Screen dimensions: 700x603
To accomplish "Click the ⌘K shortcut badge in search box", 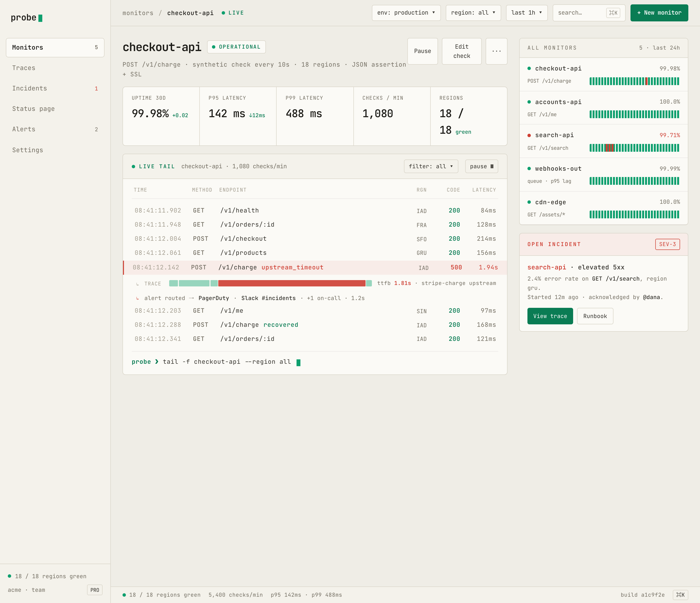I will (x=613, y=13).
